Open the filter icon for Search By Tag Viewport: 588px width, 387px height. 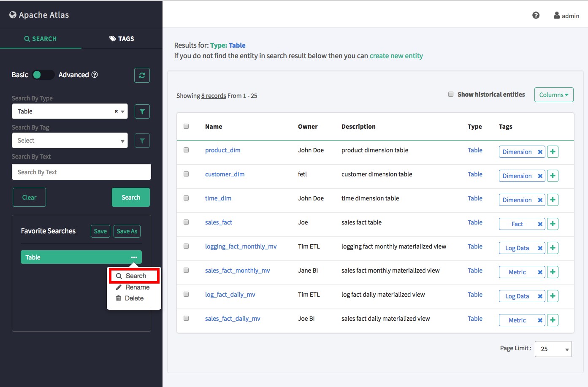tap(142, 141)
